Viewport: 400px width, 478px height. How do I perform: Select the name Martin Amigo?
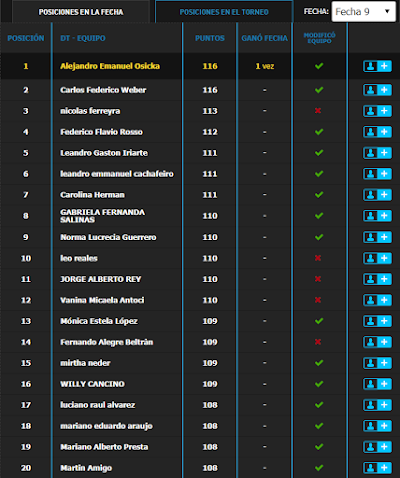(x=86, y=468)
